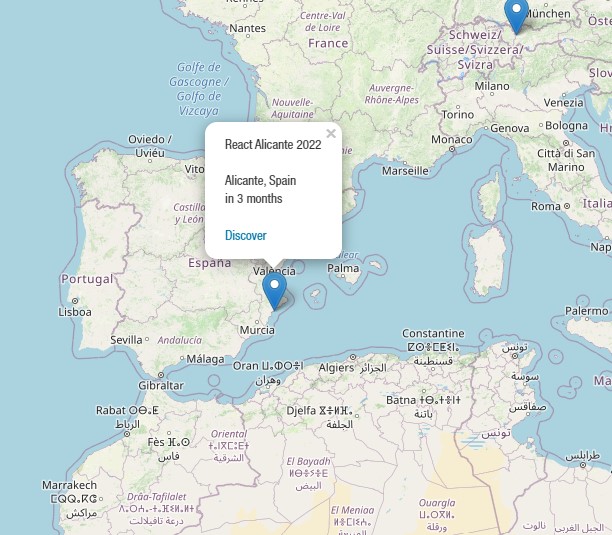Image resolution: width=612 pixels, height=535 pixels.
Task: Close the React Alicante 2022 popup
Action: point(331,133)
